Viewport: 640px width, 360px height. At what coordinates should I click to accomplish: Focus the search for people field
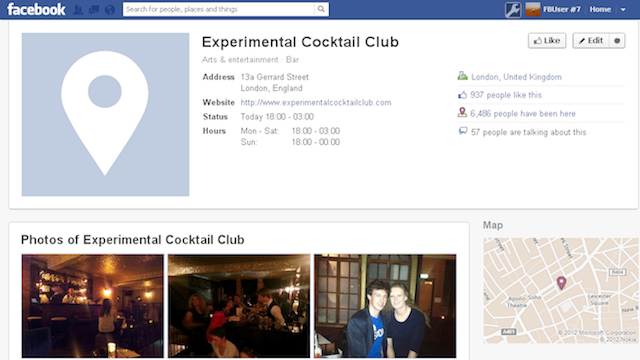pos(219,9)
